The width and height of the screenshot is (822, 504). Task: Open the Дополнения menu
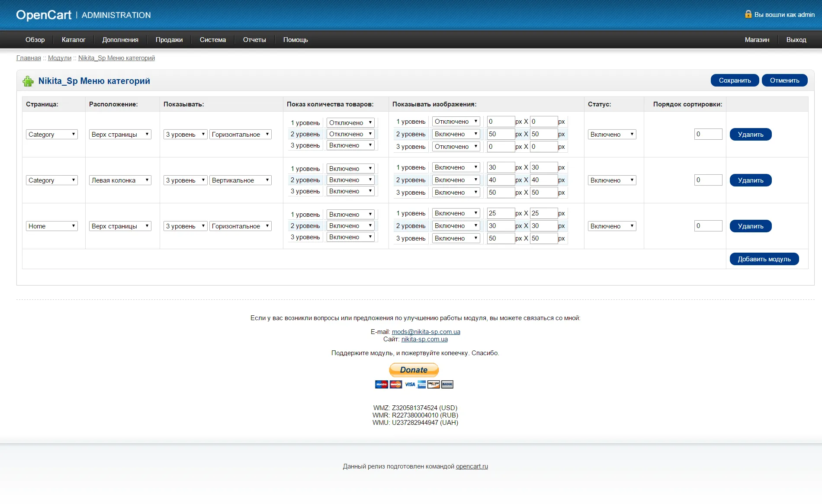[120, 40]
